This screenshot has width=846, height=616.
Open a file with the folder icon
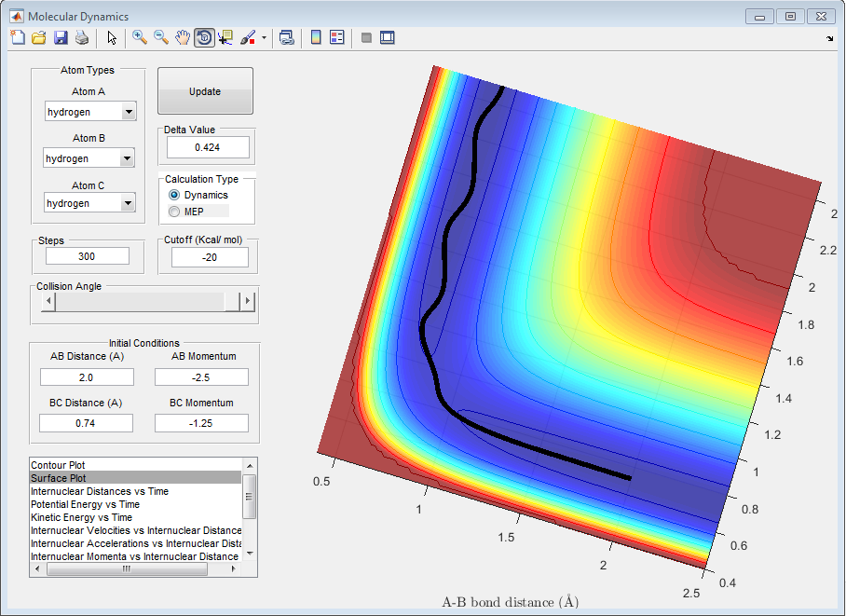coord(39,38)
